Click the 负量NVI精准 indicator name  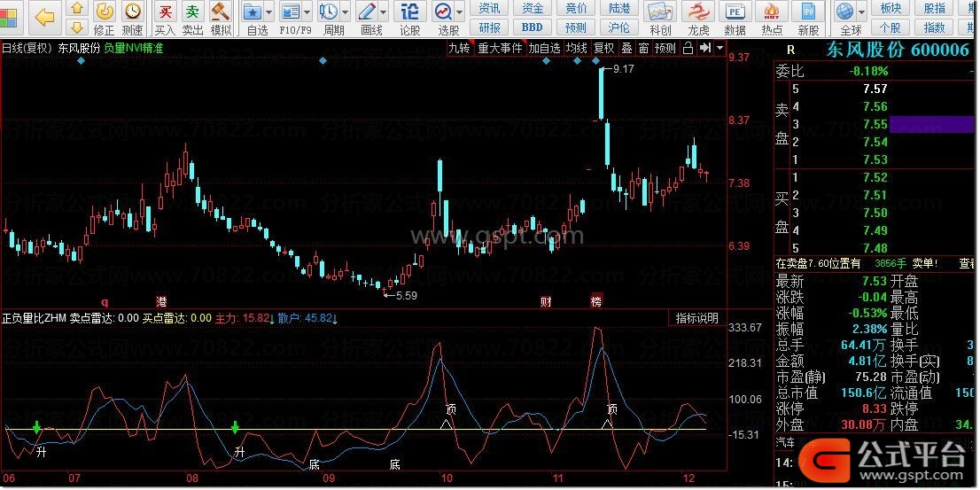point(134,48)
